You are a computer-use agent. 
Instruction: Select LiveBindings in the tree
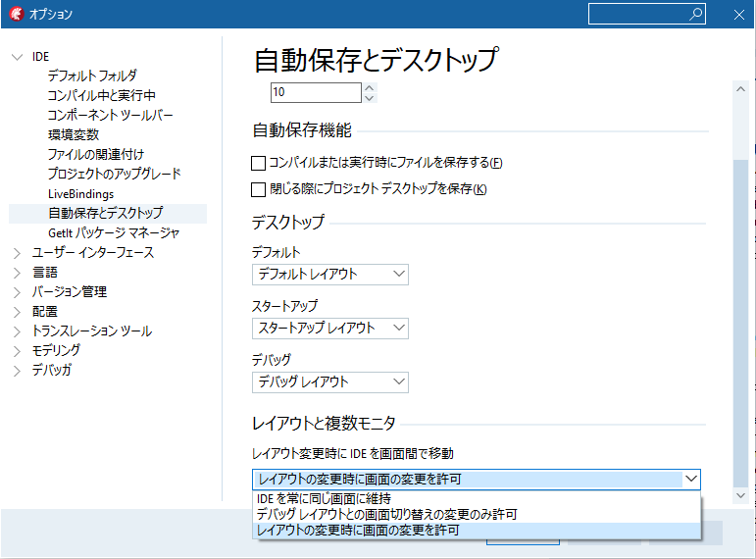coord(81,194)
